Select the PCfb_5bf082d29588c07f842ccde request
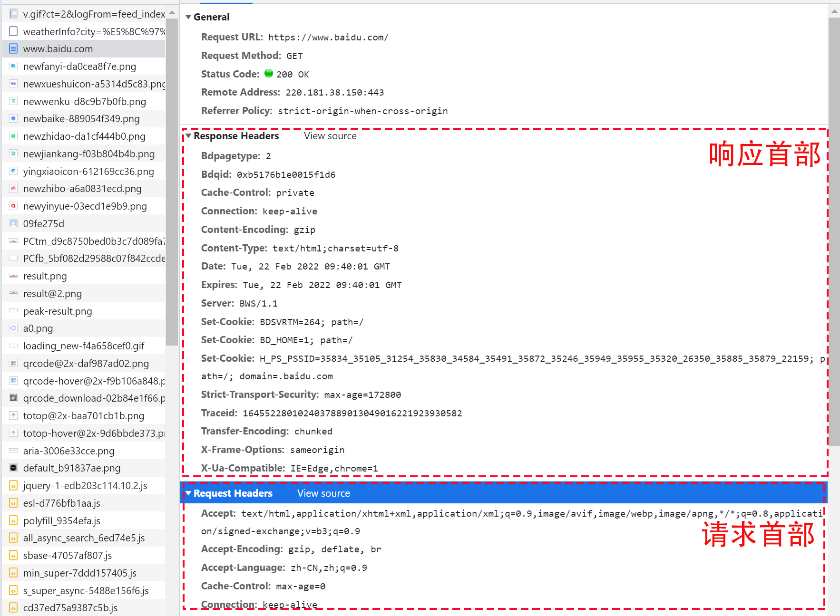Viewport: 840px width, 616px height. coord(84,258)
